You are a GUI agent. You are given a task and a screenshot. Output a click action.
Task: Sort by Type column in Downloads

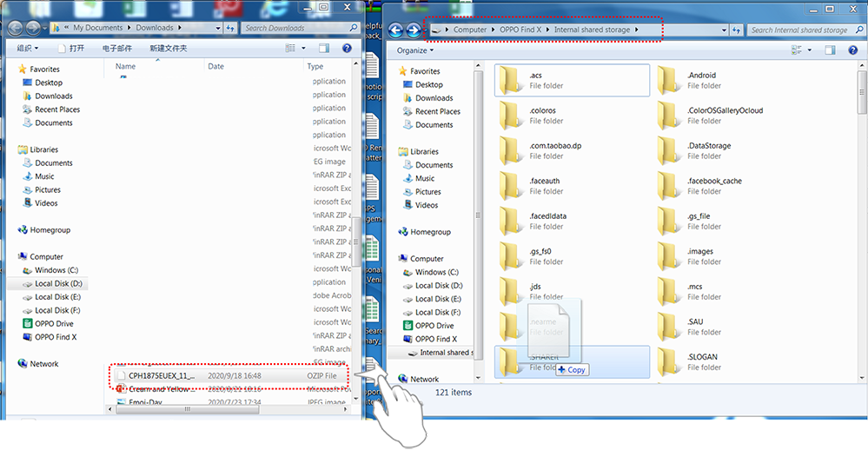pyautogui.click(x=328, y=66)
